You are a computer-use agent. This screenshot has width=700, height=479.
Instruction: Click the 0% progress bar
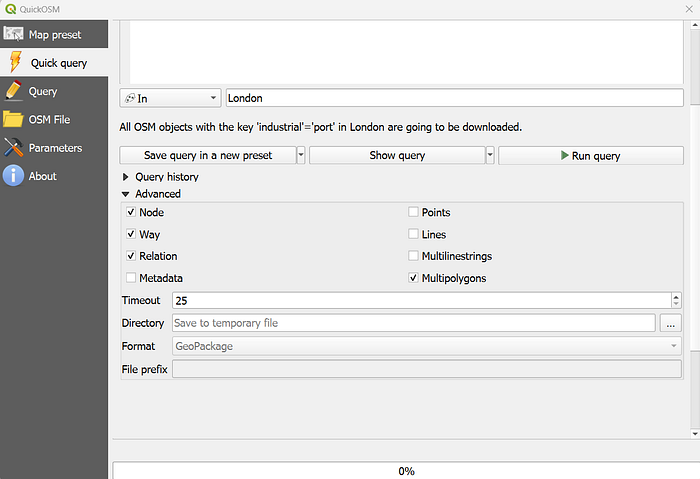[x=406, y=471]
